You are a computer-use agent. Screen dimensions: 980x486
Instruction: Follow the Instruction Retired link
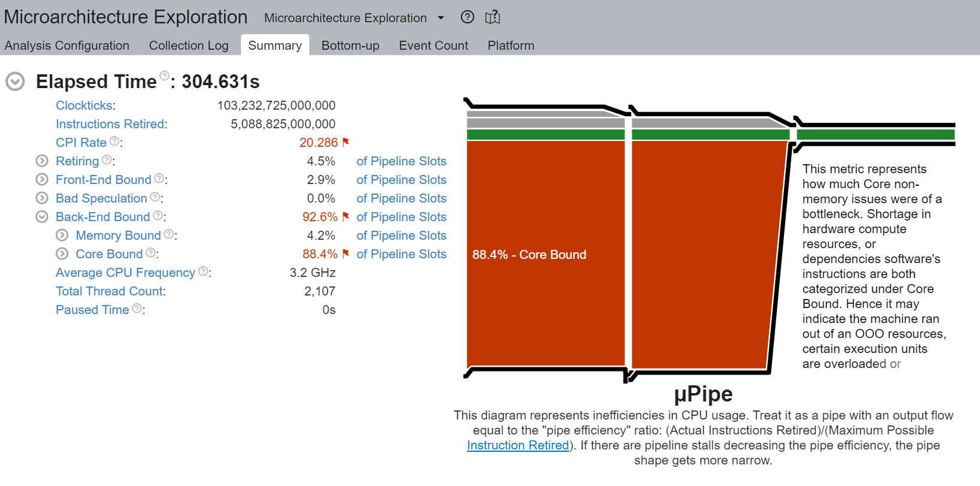pos(518,445)
